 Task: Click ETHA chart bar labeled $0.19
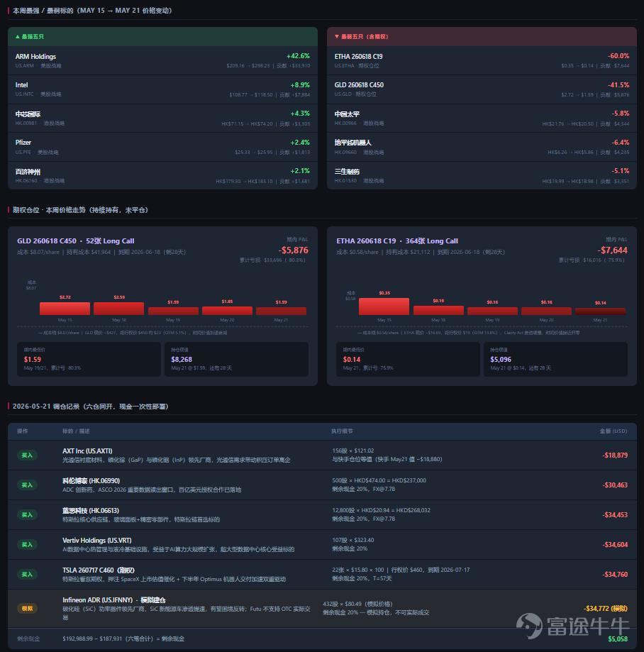438,310
